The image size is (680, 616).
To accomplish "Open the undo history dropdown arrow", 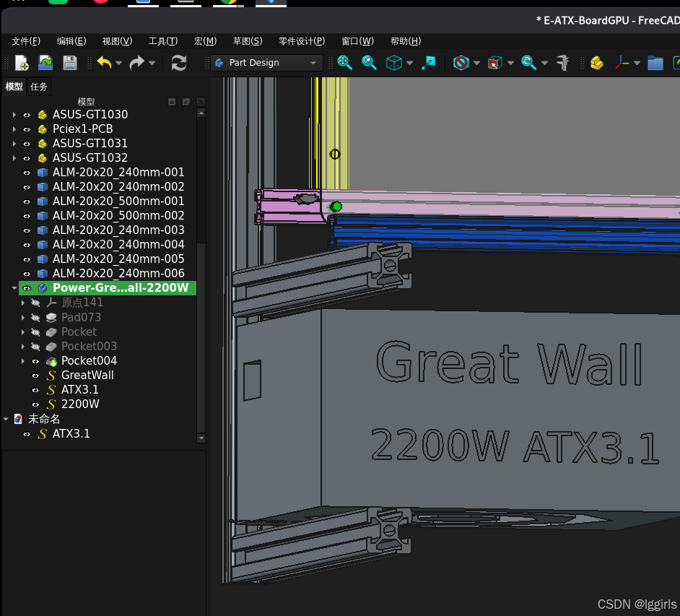I will click(119, 63).
